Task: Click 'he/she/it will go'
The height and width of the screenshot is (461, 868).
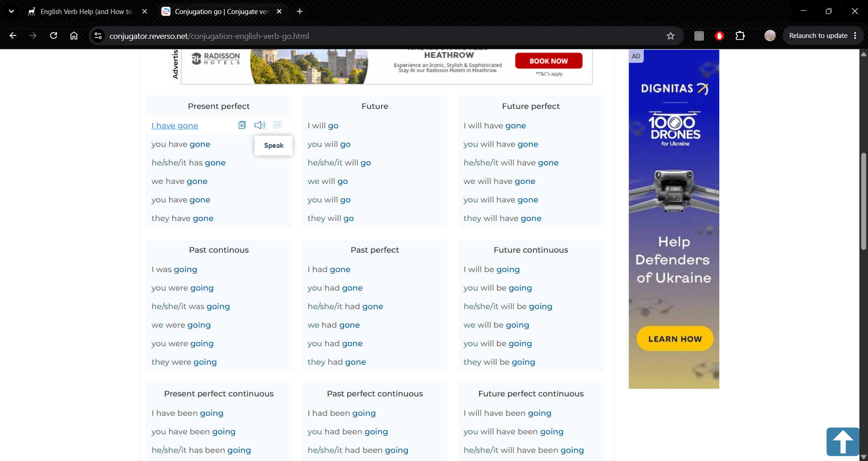Action: coord(339,163)
